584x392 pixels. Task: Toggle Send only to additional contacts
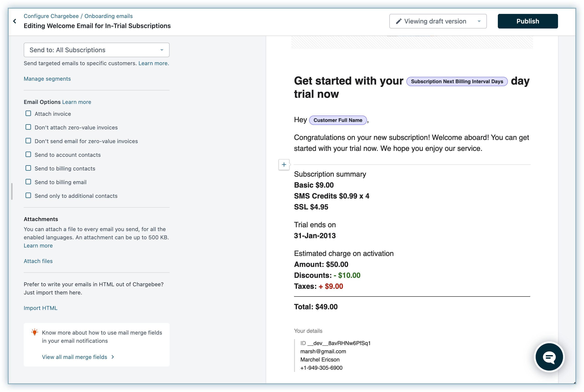28,196
